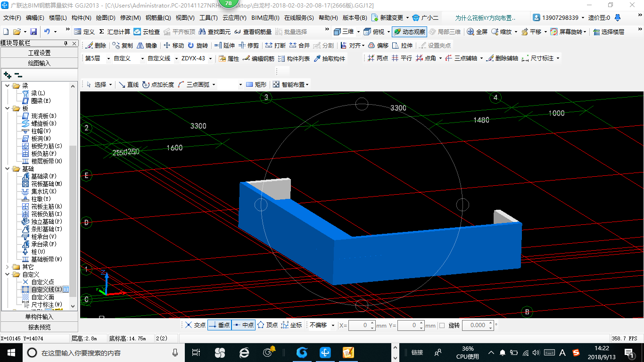
Task: Select the 拉伸 stretch tool
Action: (x=402, y=45)
